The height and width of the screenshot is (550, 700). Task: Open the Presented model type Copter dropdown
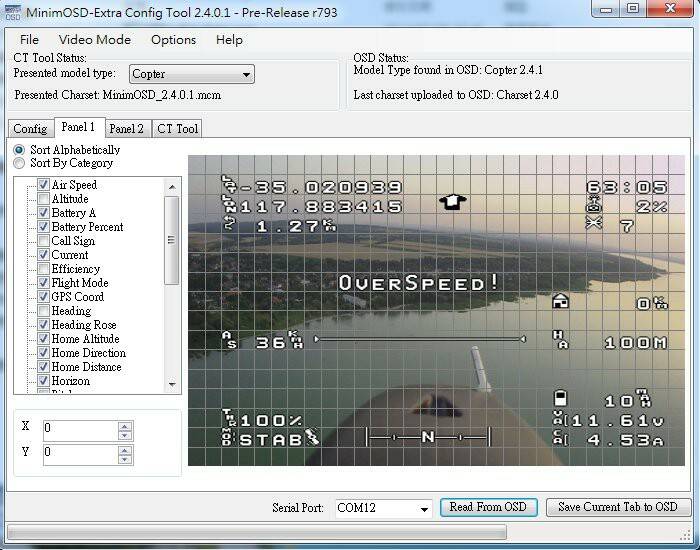pos(246,74)
